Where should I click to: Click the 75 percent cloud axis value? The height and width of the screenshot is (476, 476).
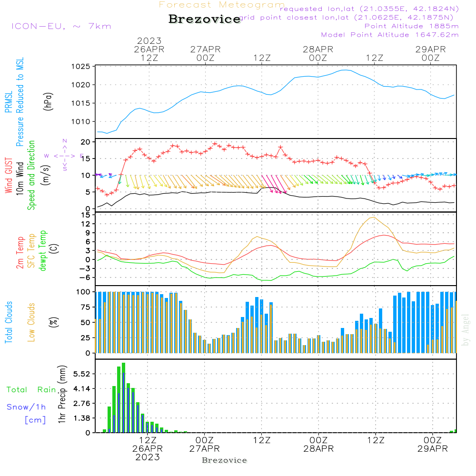click(85, 307)
